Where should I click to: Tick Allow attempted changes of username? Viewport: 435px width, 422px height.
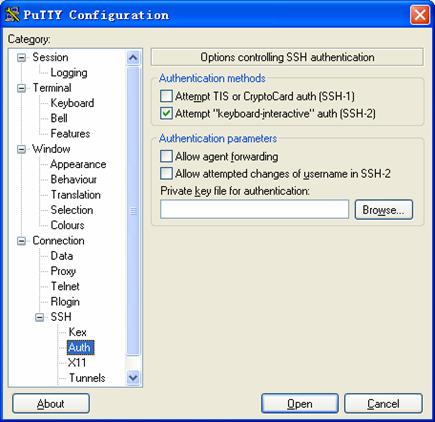[166, 173]
